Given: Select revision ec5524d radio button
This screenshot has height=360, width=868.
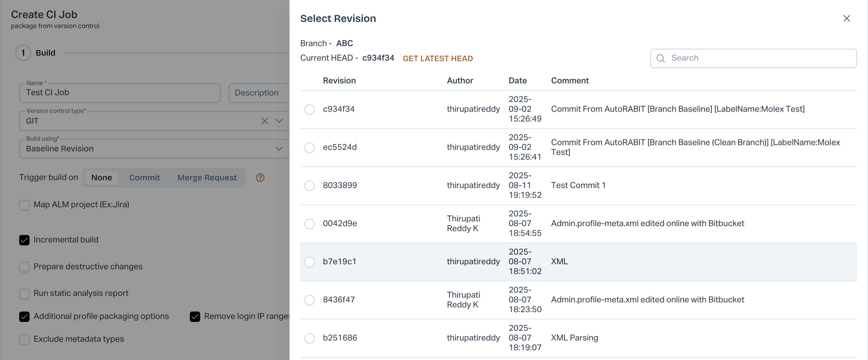Looking at the screenshot, I should 309,147.
